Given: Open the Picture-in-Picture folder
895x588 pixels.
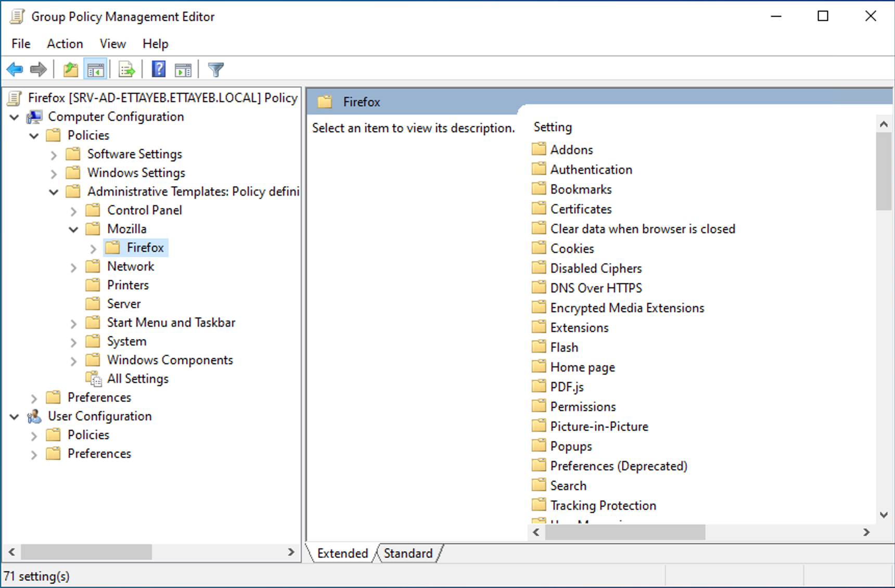Looking at the screenshot, I should click(x=599, y=427).
